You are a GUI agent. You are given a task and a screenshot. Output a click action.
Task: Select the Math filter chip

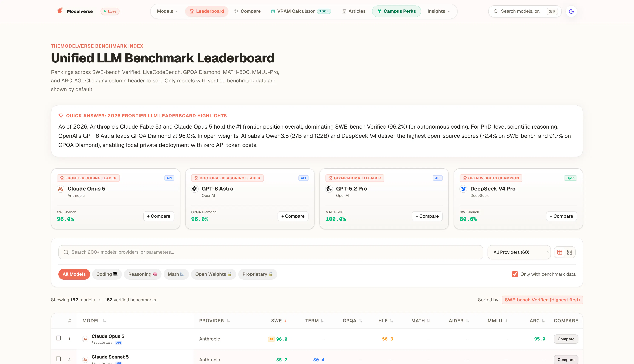click(x=176, y=274)
